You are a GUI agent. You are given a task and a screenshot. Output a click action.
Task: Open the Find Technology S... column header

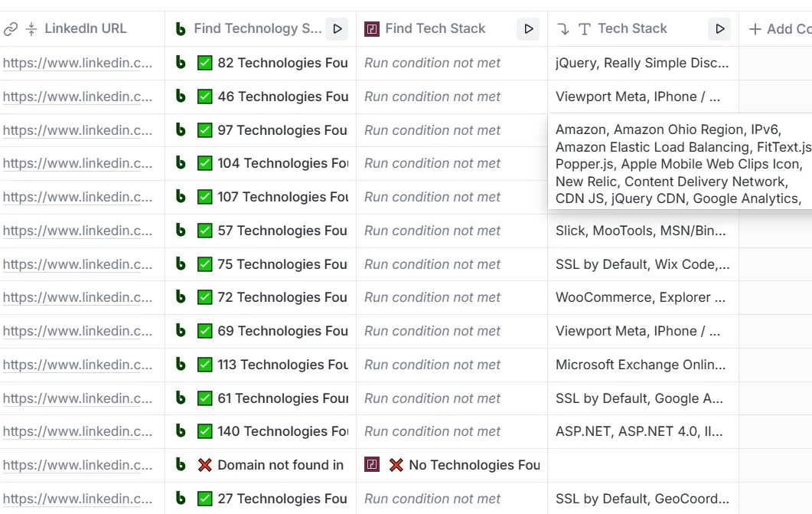(x=260, y=28)
